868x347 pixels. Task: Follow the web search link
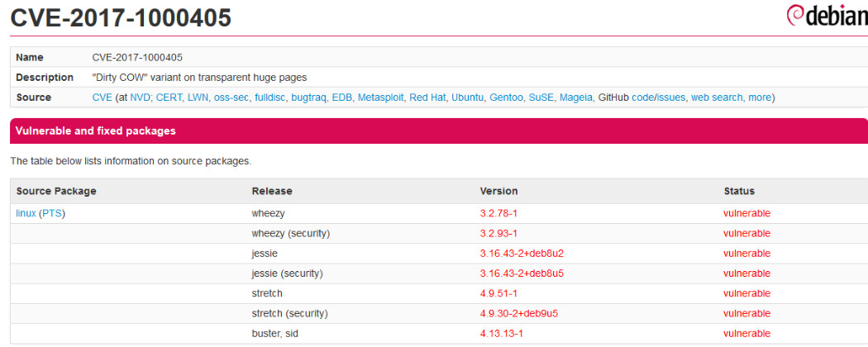point(717,97)
